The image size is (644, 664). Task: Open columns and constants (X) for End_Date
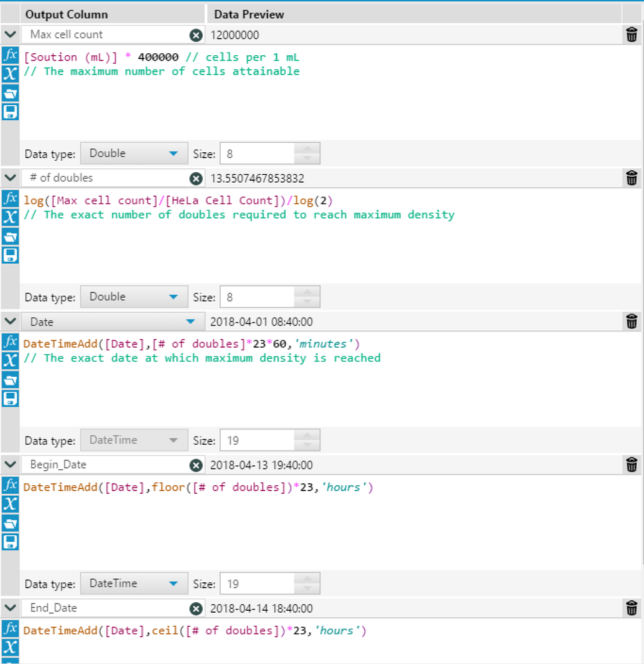click(x=10, y=647)
